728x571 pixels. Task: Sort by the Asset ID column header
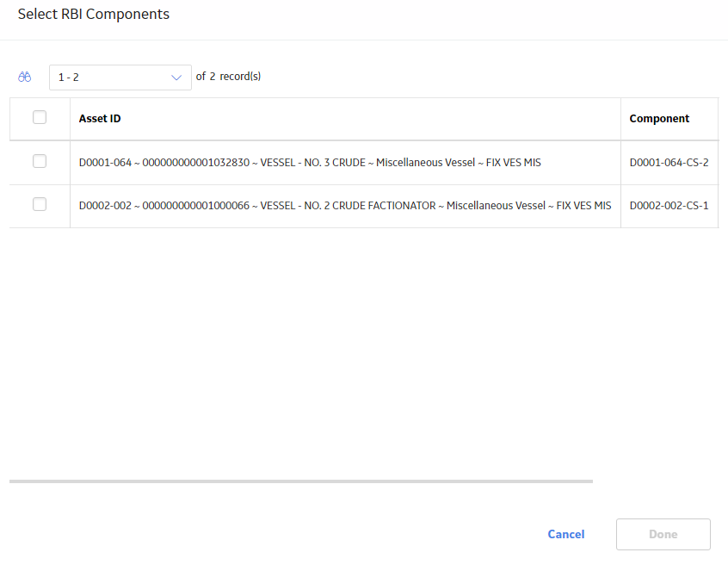(x=100, y=119)
